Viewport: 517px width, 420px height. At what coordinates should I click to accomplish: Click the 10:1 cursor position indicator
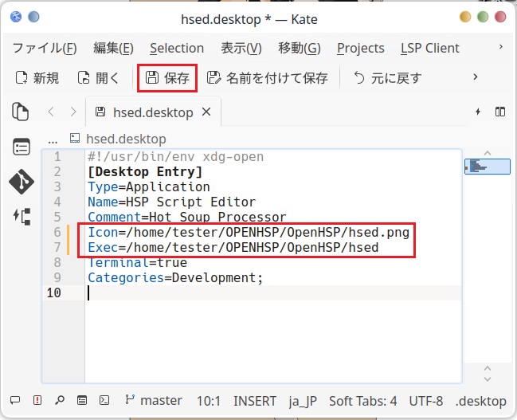pyautogui.click(x=209, y=401)
